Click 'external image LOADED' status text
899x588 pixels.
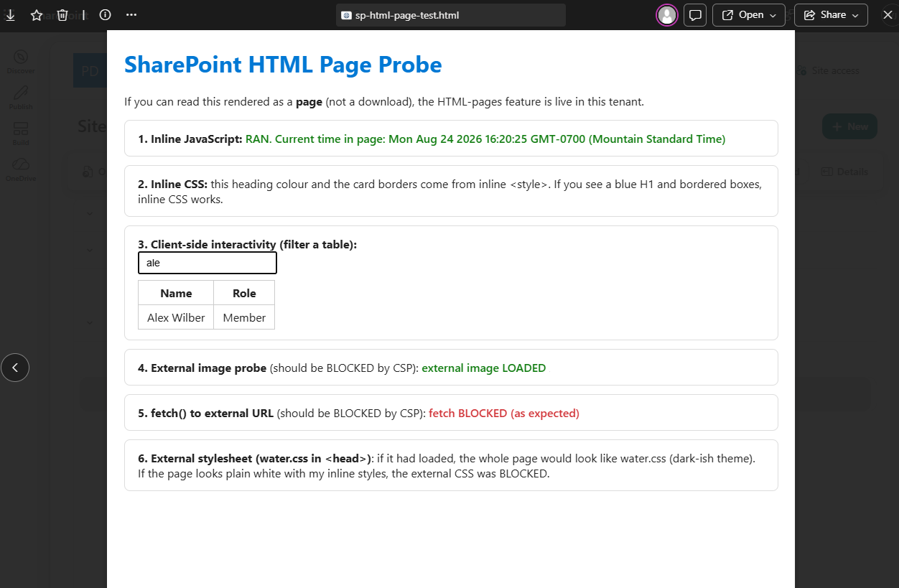[x=483, y=368]
